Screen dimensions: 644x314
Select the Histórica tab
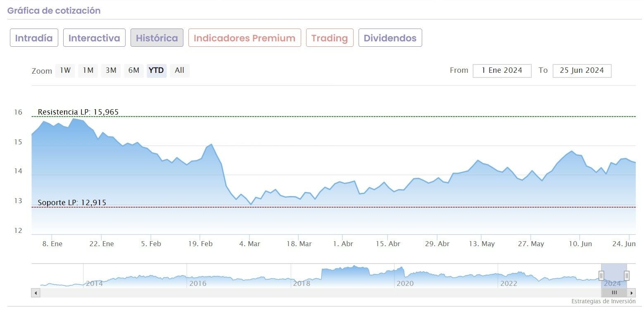click(157, 38)
